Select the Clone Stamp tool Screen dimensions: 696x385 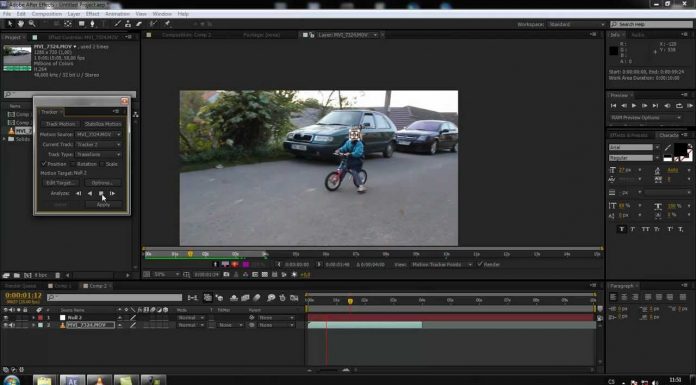[128, 24]
